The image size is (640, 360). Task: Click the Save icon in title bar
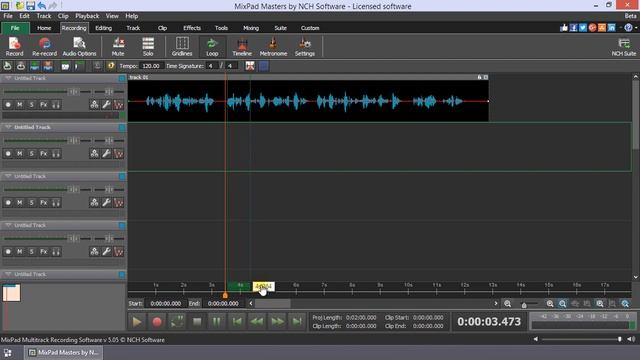pyautogui.click(x=30, y=6)
